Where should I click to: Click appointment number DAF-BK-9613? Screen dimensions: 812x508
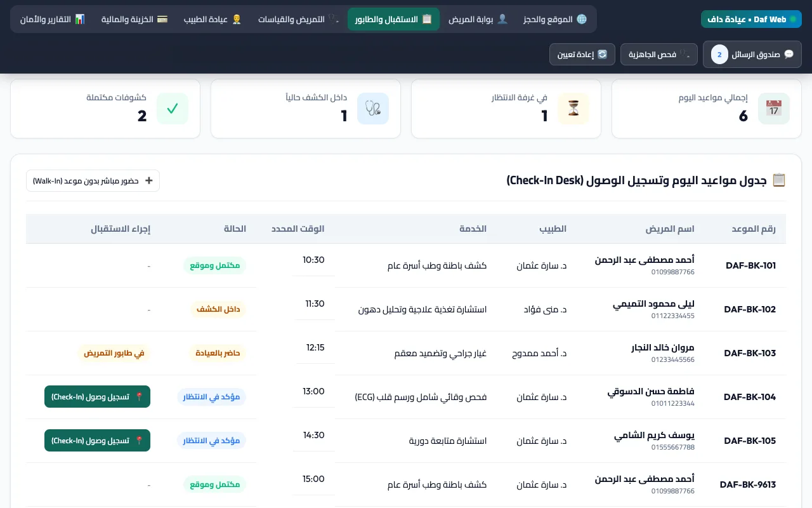tap(748, 485)
